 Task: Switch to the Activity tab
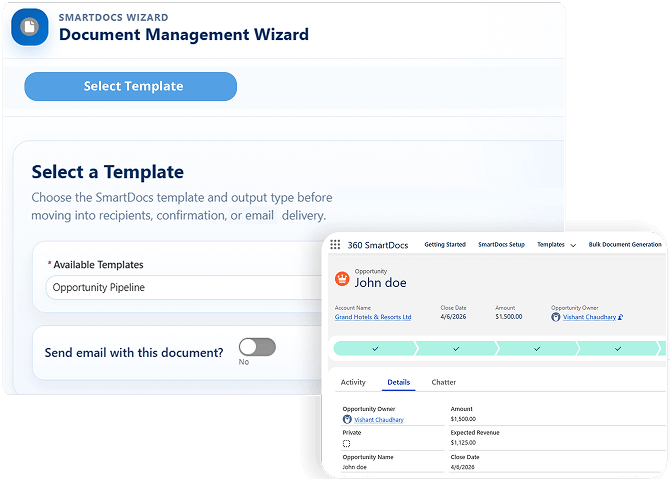tap(353, 382)
